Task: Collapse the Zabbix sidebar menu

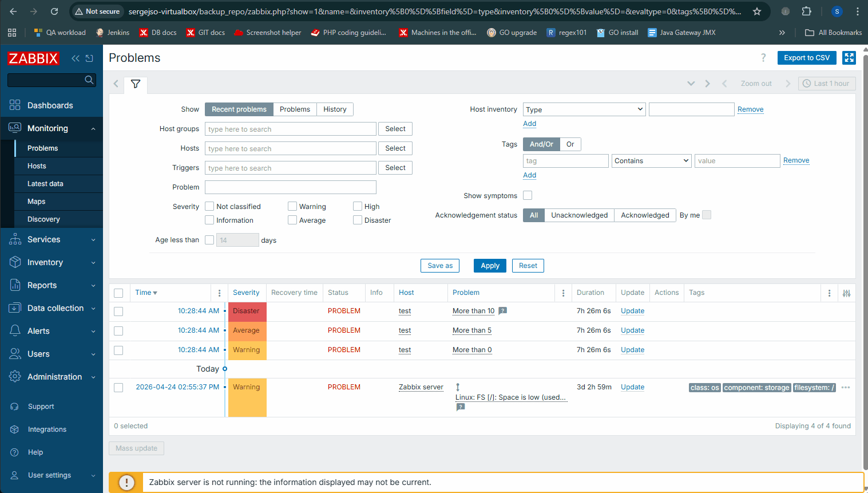Action: click(x=76, y=58)
